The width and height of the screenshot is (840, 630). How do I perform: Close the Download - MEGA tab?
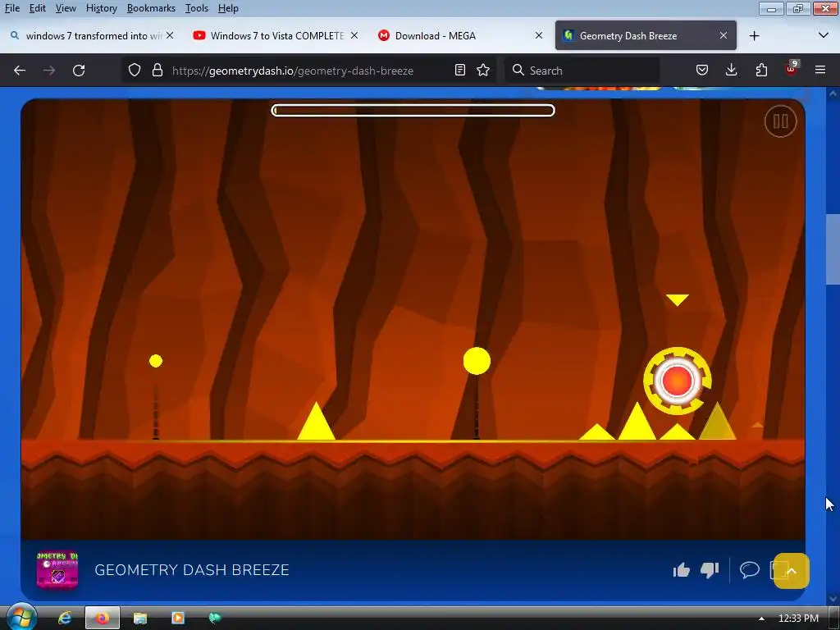coord(539,35)
